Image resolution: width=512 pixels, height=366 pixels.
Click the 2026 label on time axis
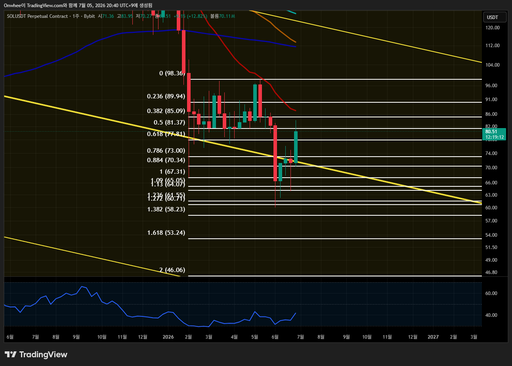tap(168, 337)
